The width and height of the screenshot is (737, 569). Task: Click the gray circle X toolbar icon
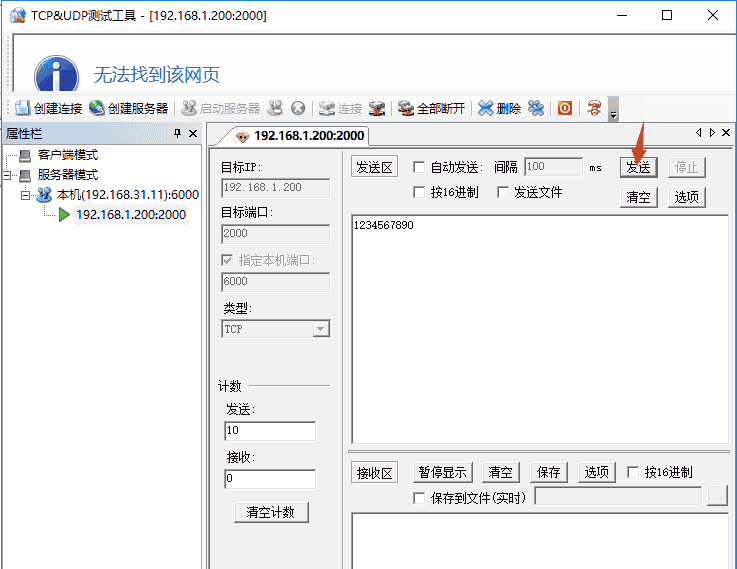298,109
